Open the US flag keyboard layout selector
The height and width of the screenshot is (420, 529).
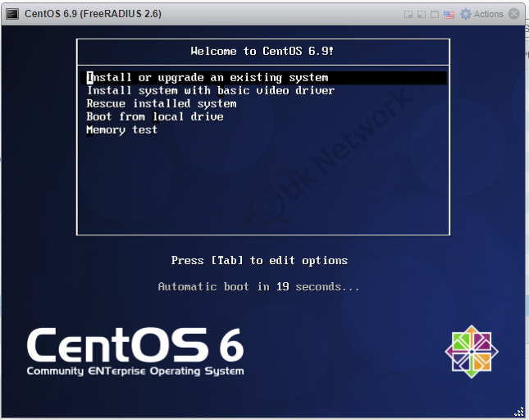(449, 15)
